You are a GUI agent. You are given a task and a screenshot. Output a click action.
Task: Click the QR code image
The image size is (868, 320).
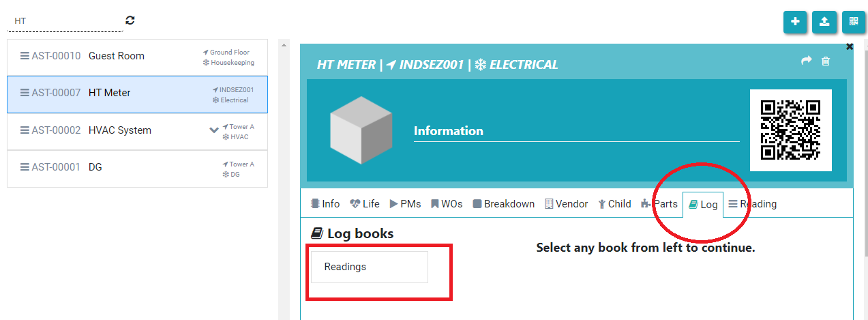click(790, 130)
